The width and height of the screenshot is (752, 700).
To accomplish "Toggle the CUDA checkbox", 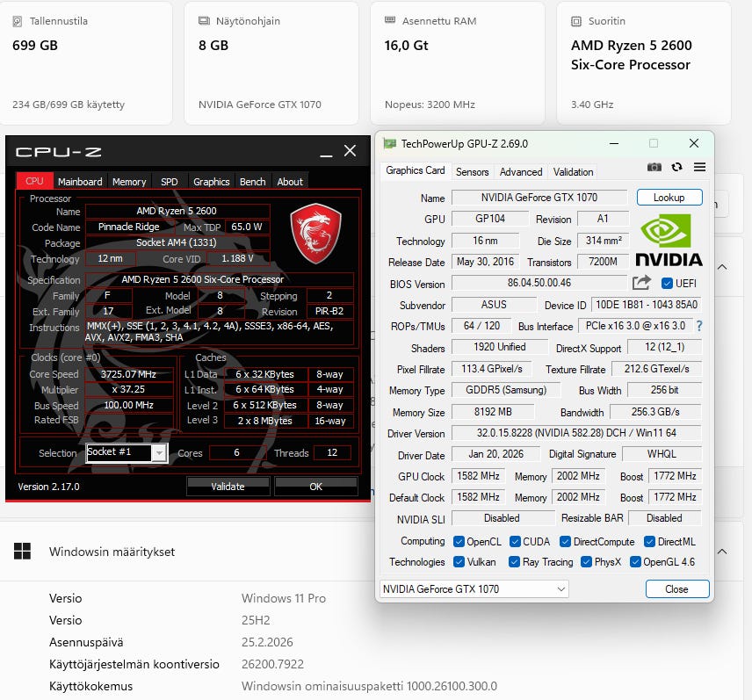I will (x=515, y=541).
